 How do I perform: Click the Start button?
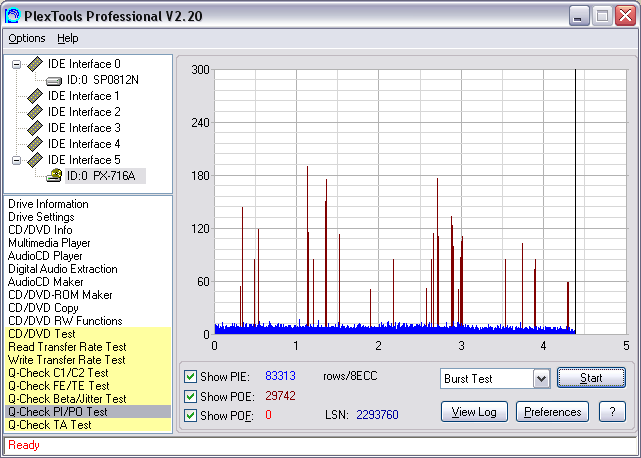(x=591, y=378)
